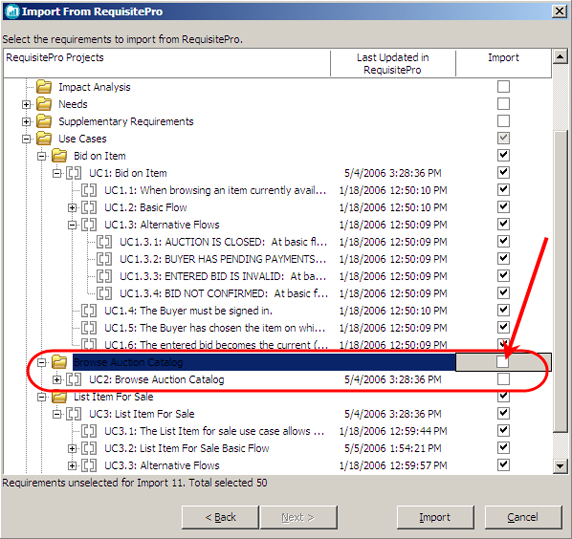Click the < Back button
This screenshot has width=572, height=539.
click(220, 517)
